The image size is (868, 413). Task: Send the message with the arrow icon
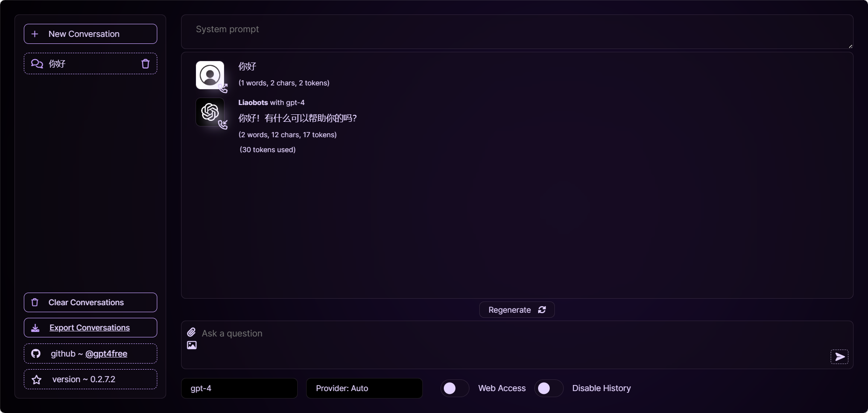[x=840, y=357]
